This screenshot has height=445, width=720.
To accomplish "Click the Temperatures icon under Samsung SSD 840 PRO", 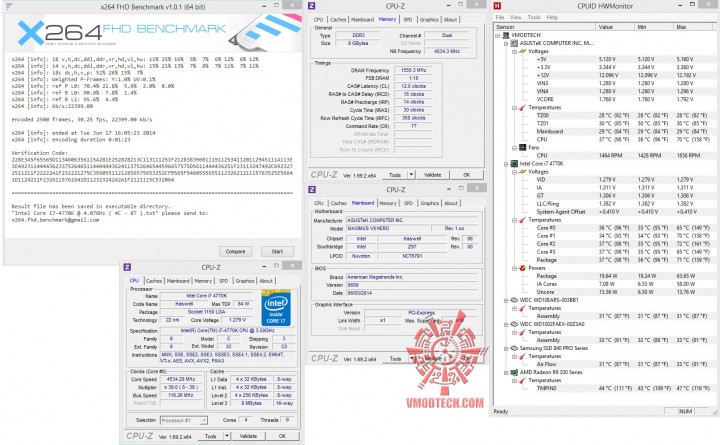I will (522, 356).
